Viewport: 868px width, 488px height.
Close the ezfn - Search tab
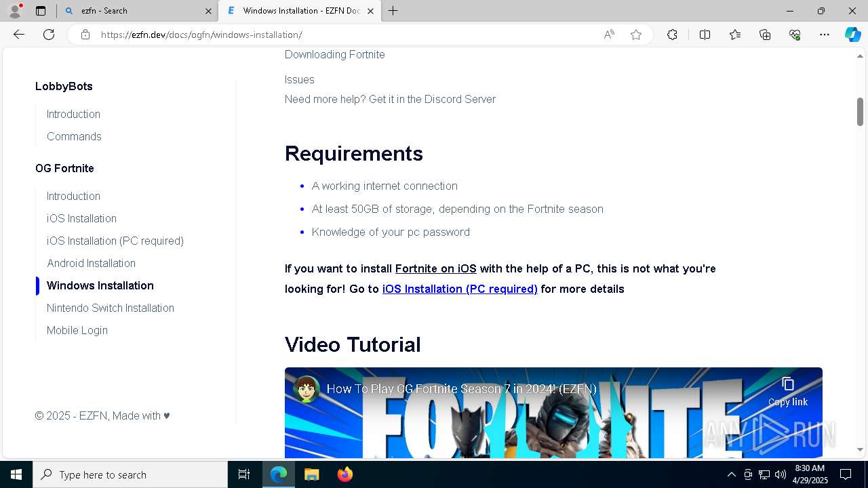pos(208,11)
